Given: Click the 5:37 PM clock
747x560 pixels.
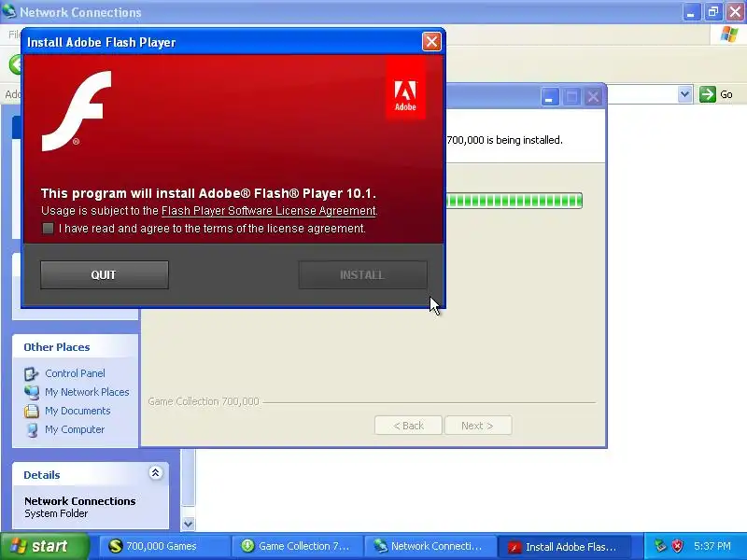Looking at the screenshot, I should (712, 546).
